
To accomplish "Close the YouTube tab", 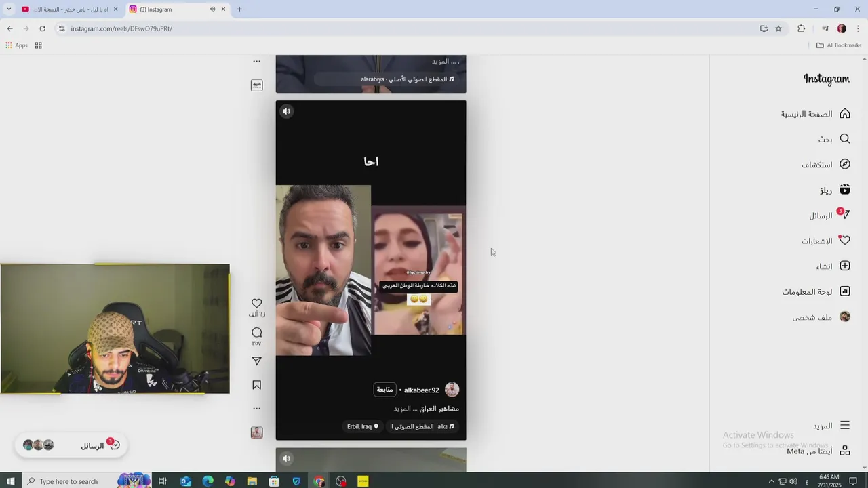I will (x=115, y=9).
